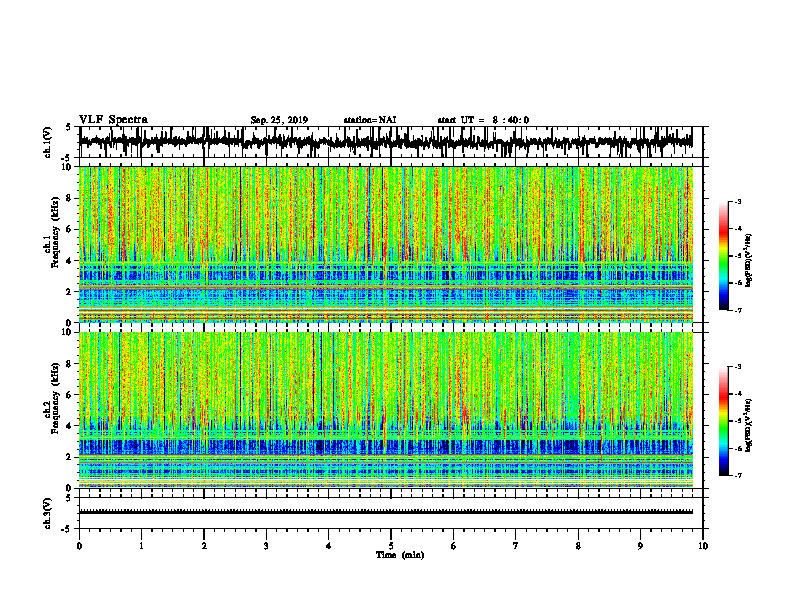Click the time axis tick label "10"

click(x=703, y=546)
